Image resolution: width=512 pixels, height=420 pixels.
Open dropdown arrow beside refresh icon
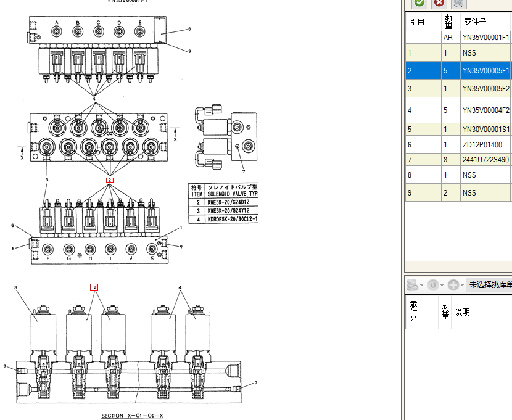(x=442, y=285)
